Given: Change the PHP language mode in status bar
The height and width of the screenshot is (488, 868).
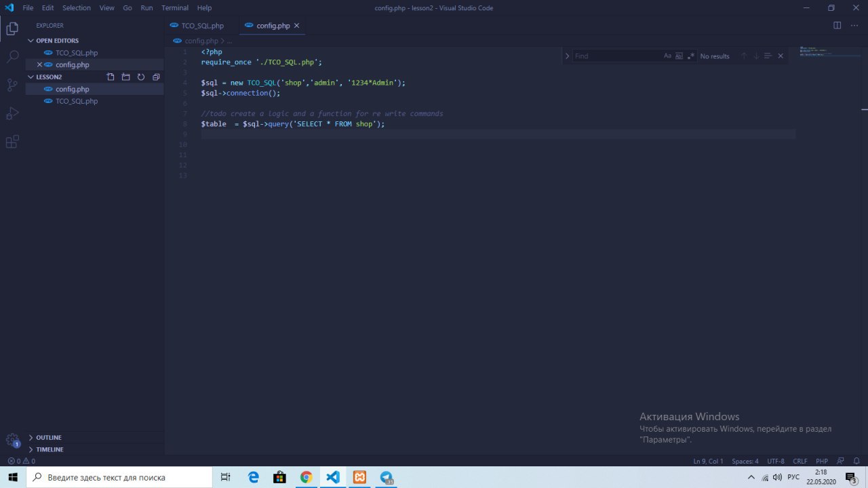Looking at the screenshot, I should 821,462.
